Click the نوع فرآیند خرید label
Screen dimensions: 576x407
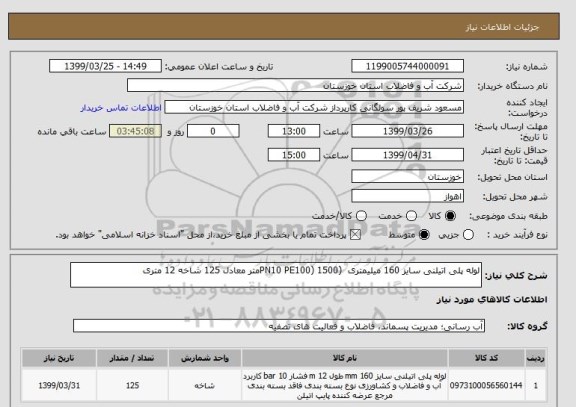coord(517,235)
